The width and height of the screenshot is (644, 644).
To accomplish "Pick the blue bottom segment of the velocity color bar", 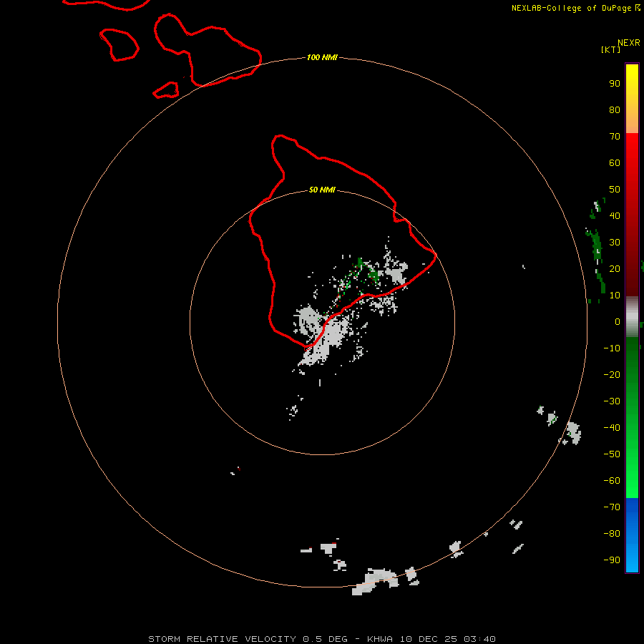I will (x=632, y=535).
